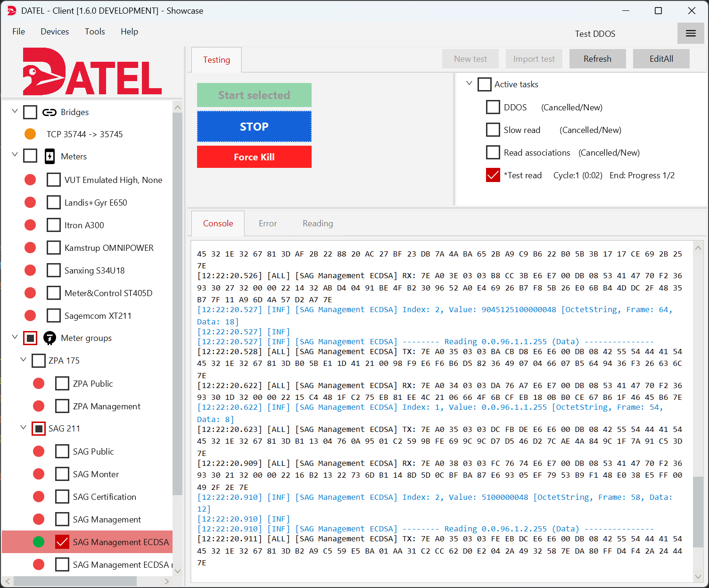709x588 pixels.
Task: Select the Testing tab
Action: point(216,60)
